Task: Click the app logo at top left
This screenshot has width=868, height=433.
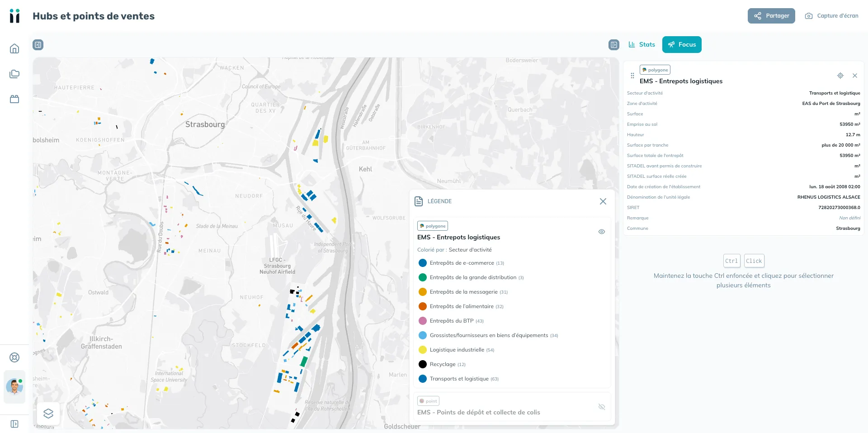Action: [x=14, y=16]
